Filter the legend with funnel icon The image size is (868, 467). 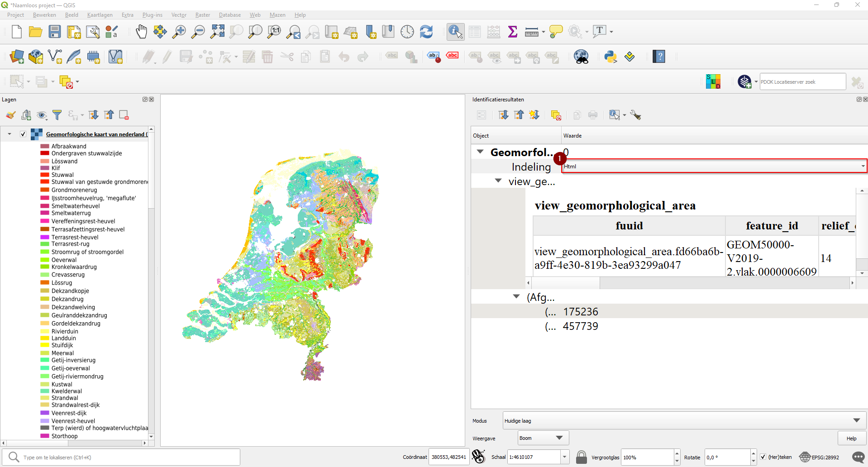click(57, 115)
